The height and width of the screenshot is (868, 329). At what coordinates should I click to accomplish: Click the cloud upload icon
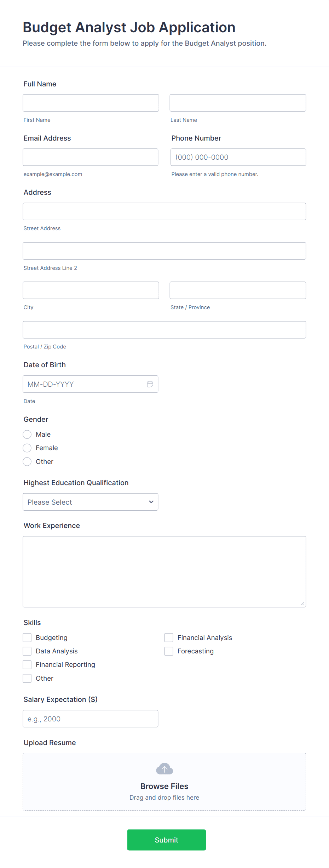(164, 769)
